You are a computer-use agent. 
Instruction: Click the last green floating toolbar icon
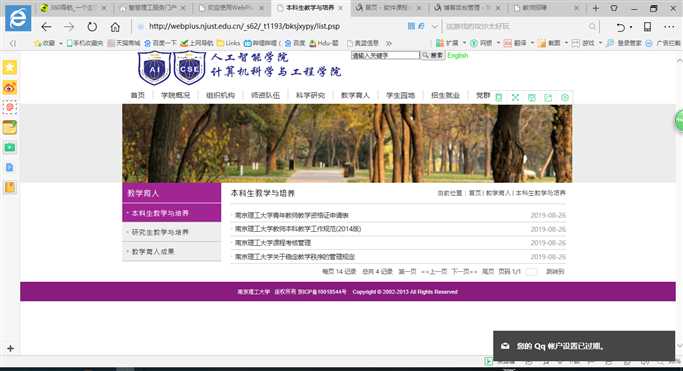pos(565,98)
